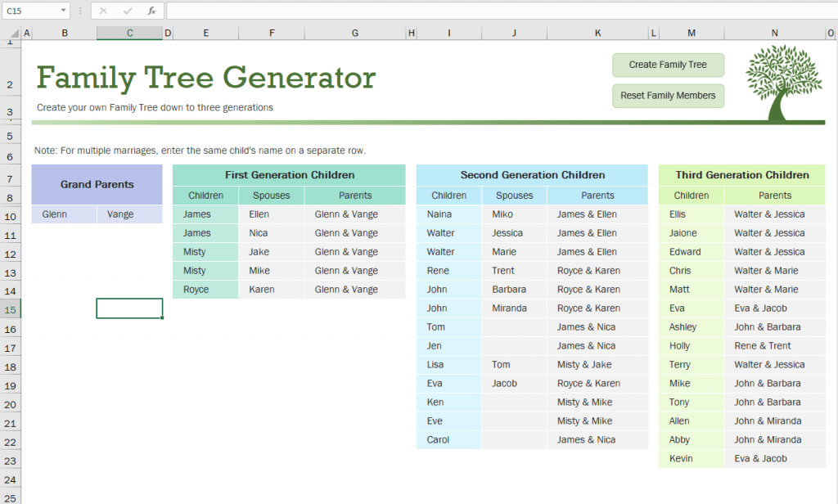
Task: Click the Grand Parents header cell
Action: pyautogui.click(x=97, y=184)
